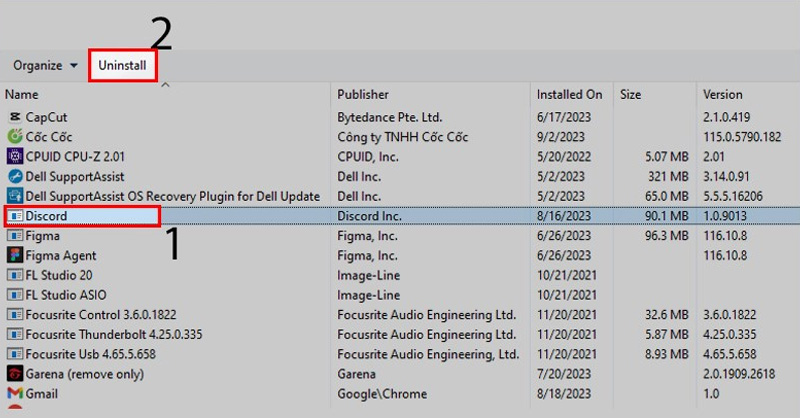The width and height of the screenshot is (800, 418).
Task: Select the Focusrite Control 3.6.0.1822 row
Action: click(88, 314)
